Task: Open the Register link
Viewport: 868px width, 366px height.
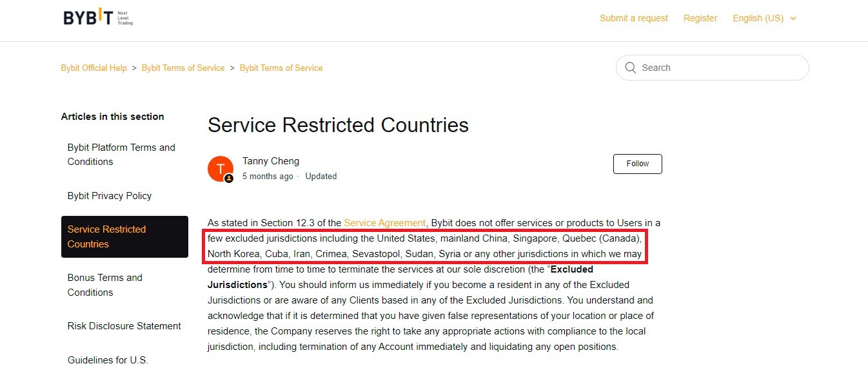Action: (x=700, y=18)
